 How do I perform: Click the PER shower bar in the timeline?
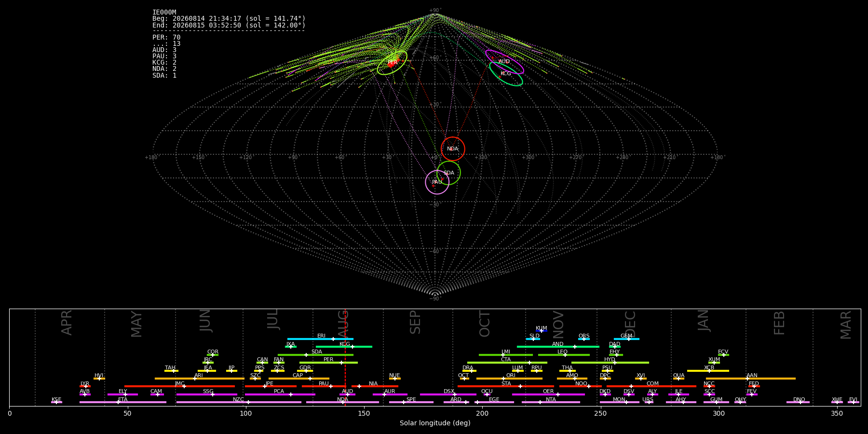coord(328,363)
